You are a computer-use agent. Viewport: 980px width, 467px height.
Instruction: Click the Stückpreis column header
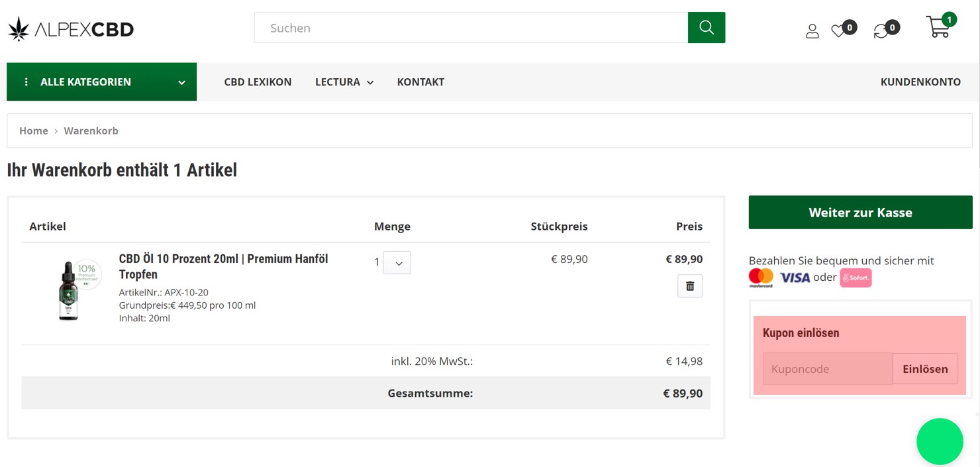click(559, 227)
